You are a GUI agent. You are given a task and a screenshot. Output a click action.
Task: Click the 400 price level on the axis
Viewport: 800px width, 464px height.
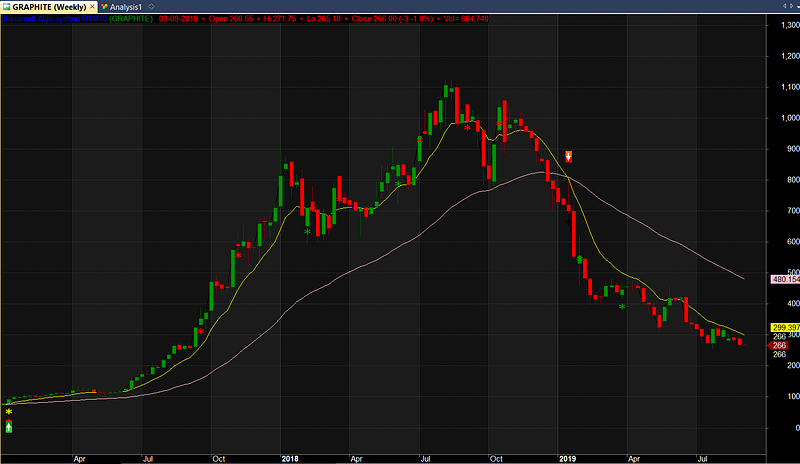click(x=793, y=304)
